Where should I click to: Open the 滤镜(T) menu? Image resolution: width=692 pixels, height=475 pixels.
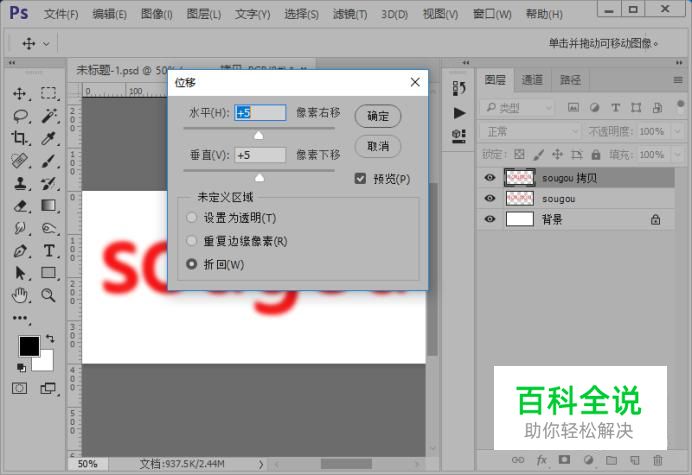pyautogui.click(x=350, y=14)
